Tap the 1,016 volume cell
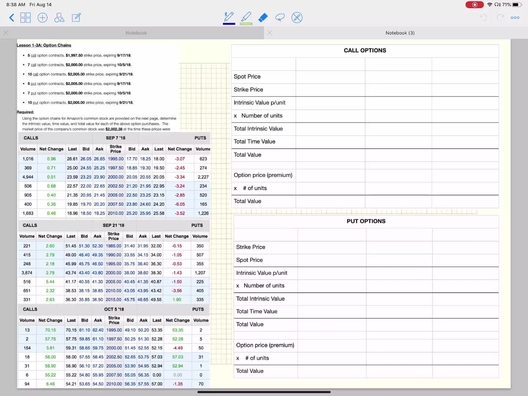Viewport: 528px width, 396px height. [28, 159]
